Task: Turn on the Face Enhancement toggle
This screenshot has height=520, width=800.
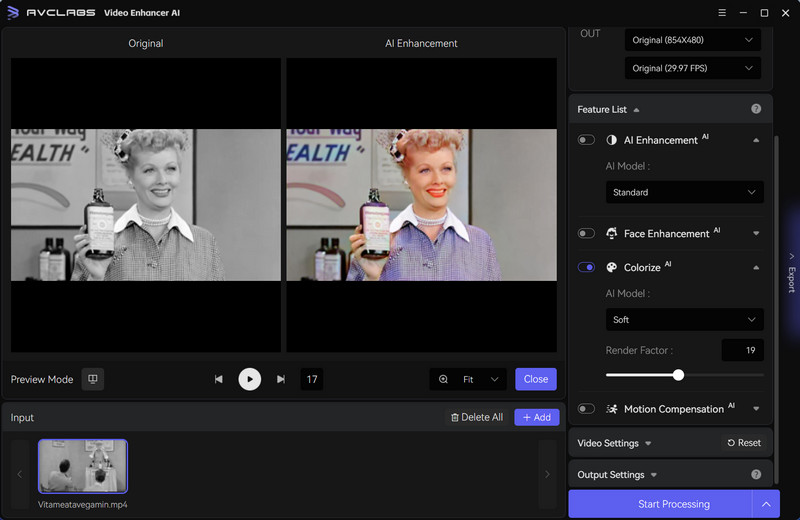Action: [586, 233]
